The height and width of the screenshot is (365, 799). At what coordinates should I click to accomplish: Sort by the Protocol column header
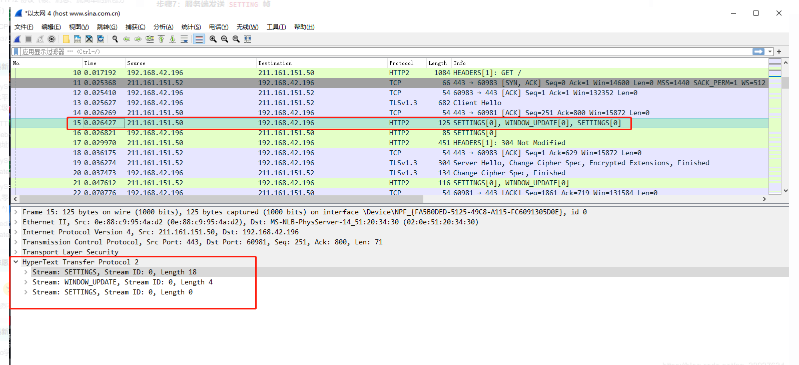[x=407, y=63]
